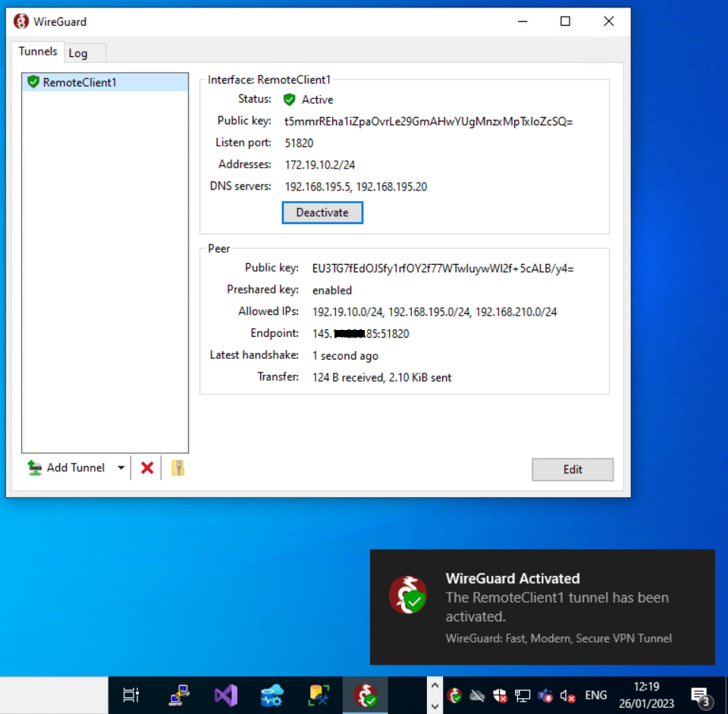
Task: Open Task View from the taskbar
Action: [x=131, y=696]
